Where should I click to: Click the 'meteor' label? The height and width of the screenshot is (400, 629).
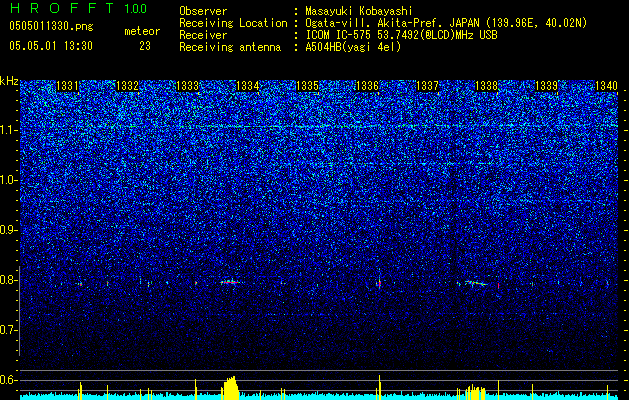142,31
